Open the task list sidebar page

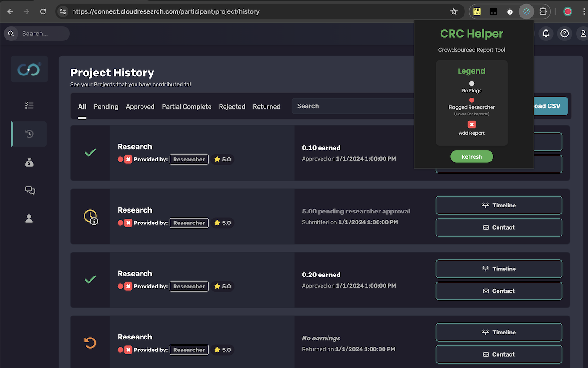click(x=29, y=105)
